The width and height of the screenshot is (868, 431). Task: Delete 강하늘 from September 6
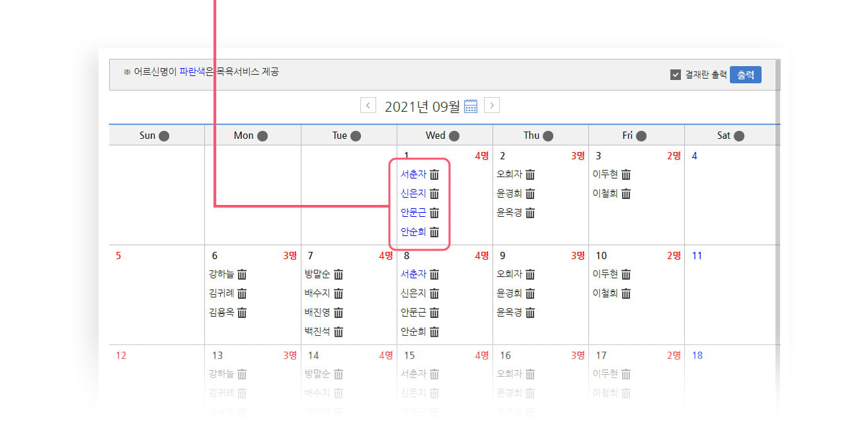point(242,274)
